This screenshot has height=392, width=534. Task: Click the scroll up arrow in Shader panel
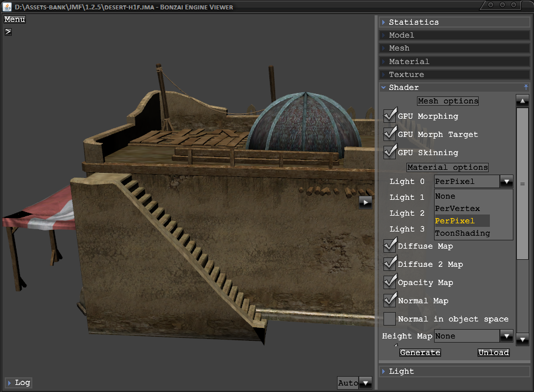point(522,100)
